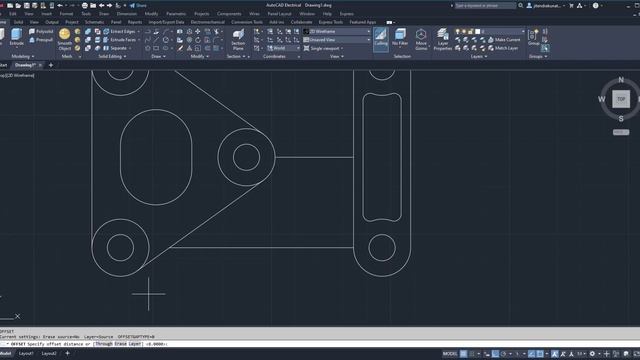The height and width of the screenshot is (360, 640).
Task: Click Make Current layer button
Action: (x=504, y=40)
